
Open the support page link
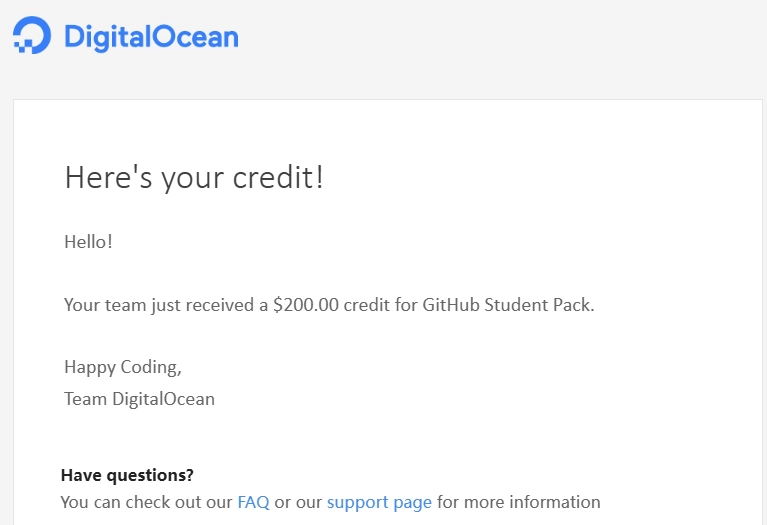379,502
